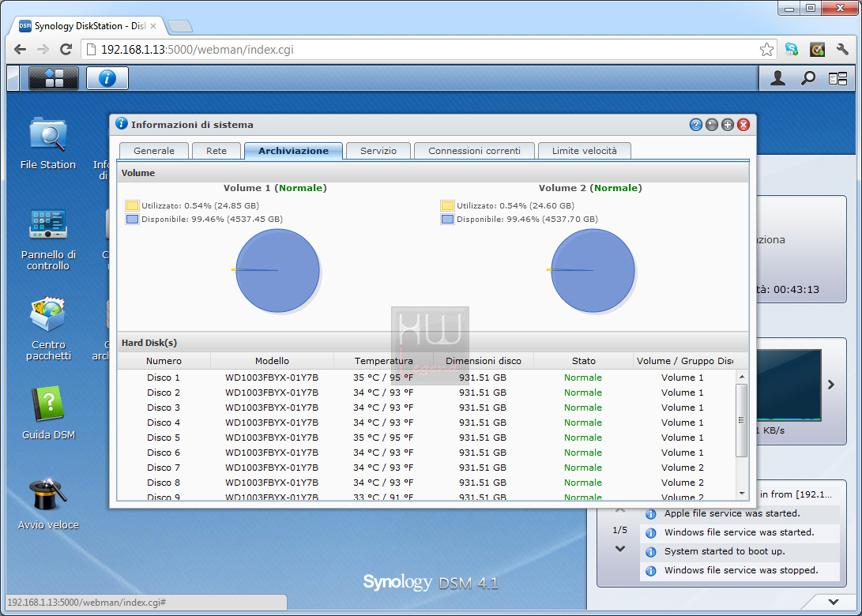Click the info icon beside System started to boot up
This screenshot has height=616, width=862.
point(651,552)
